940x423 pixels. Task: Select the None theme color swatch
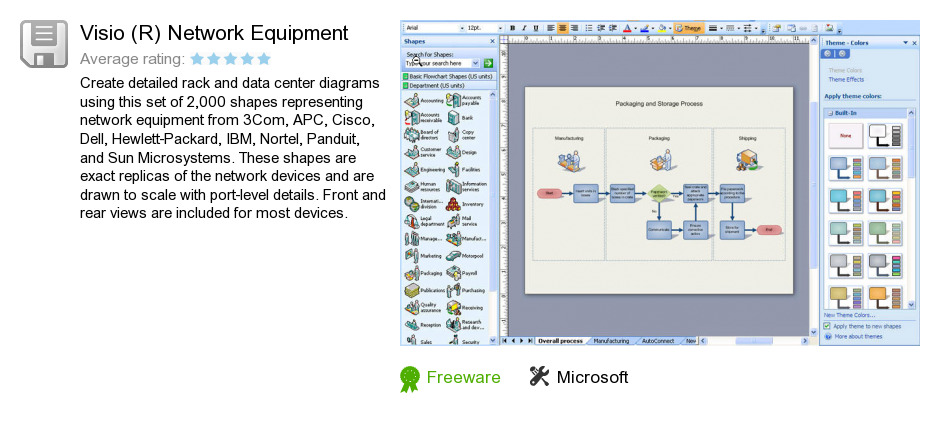point(846,136)
